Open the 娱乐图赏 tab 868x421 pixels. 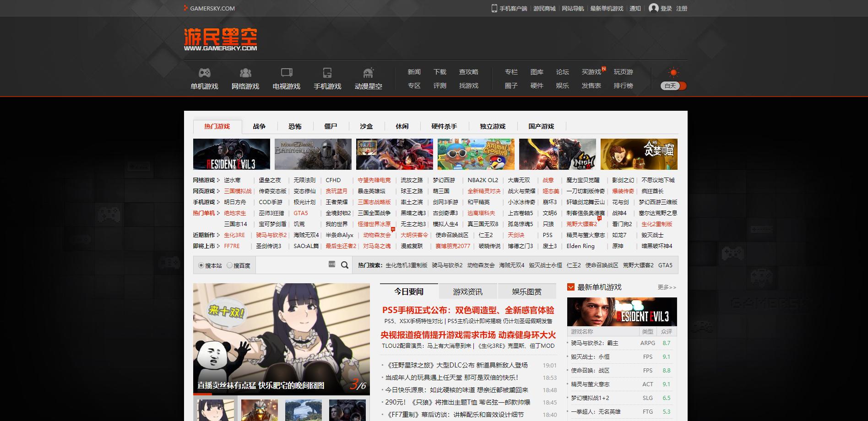tap(527, 291)
